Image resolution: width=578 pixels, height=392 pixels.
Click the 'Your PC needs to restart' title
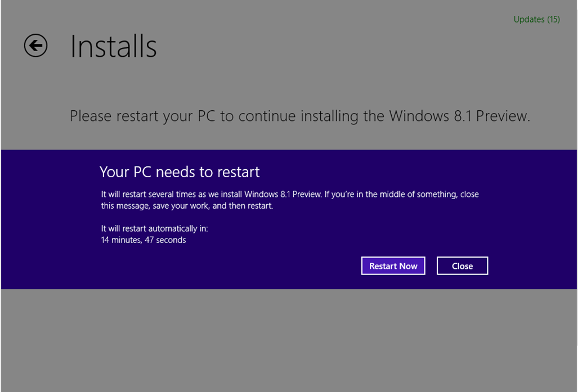click(180, 172)
